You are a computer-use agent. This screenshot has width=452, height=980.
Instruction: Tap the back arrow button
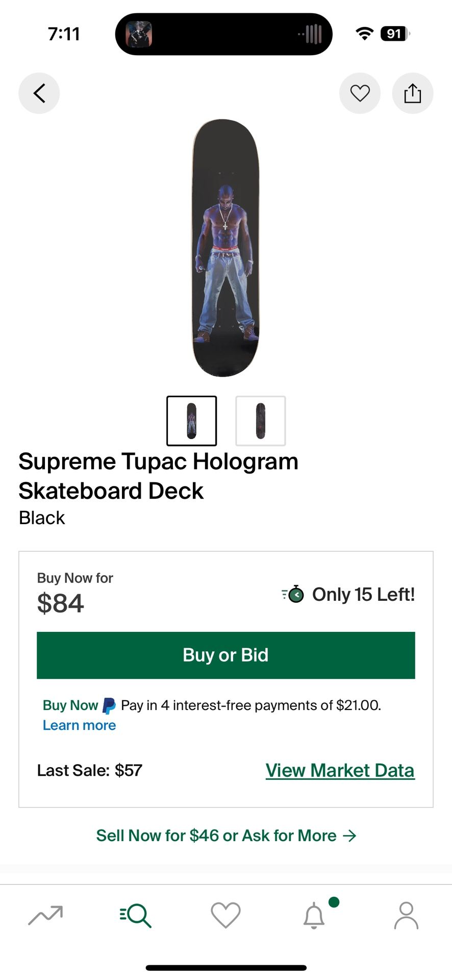[39, 93]
